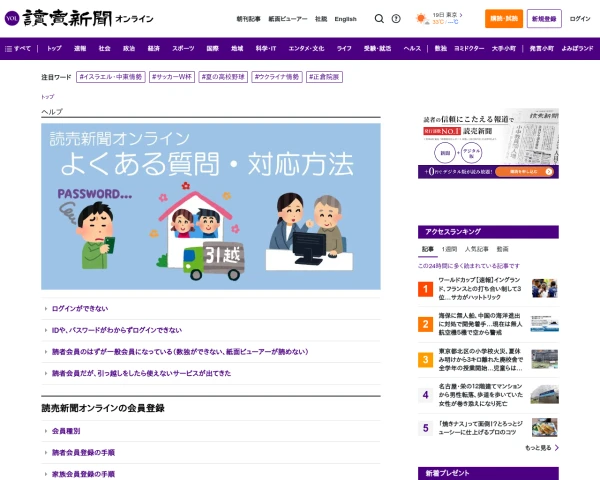Screen dimensions: 600x480
Task: Click ログイン in the header
Action: pyautogui.click(x=580, y=18)
